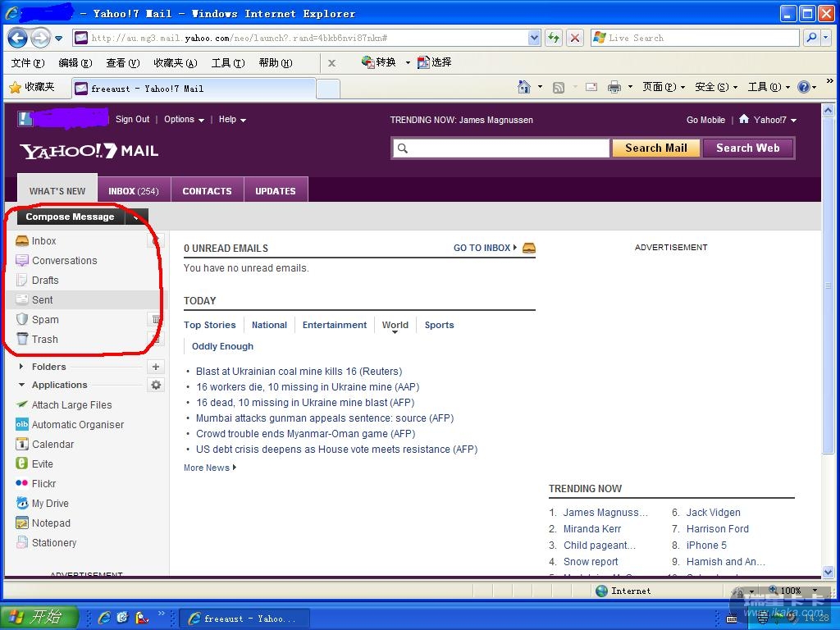Click the RSS feeds toolbar icon
This screenshot has height=630, width=840.
[558, 87]
